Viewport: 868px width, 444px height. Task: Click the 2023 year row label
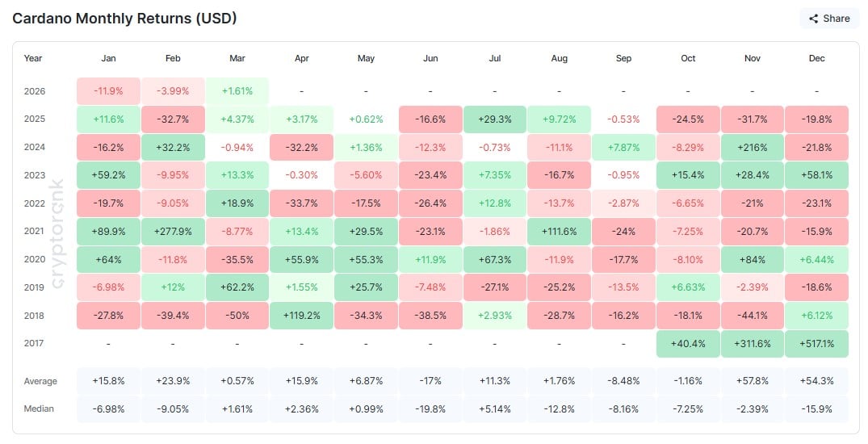(x=34, y=175)
